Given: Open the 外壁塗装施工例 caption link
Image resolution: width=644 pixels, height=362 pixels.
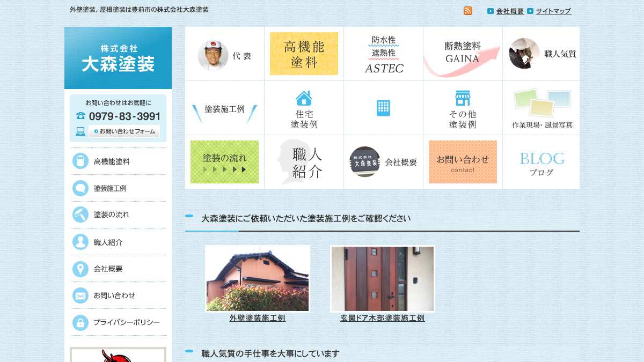Looking at the screenshot, I should tap(258, 318).
